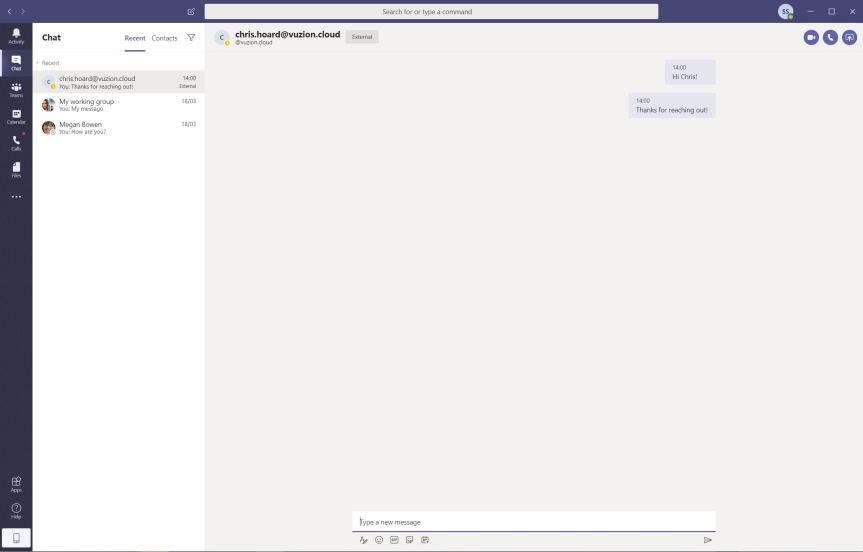Switch to the Contacts tab
Viewport: 863px width, 552px height.
[x=164, y=38]
